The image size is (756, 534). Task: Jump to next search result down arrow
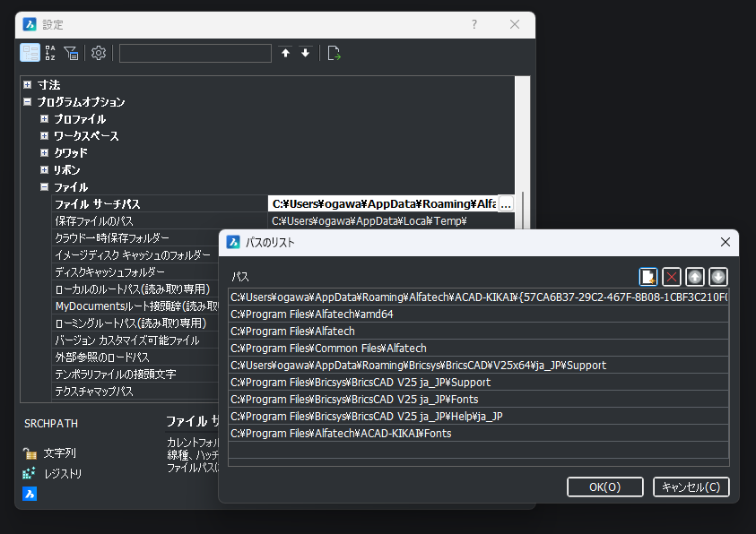[x=305, y=53]
